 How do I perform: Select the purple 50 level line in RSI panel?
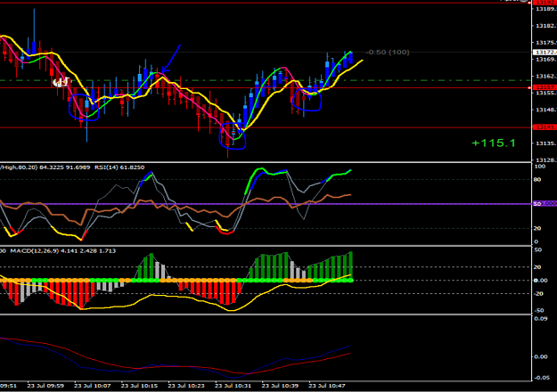click(x=266, y=204)
